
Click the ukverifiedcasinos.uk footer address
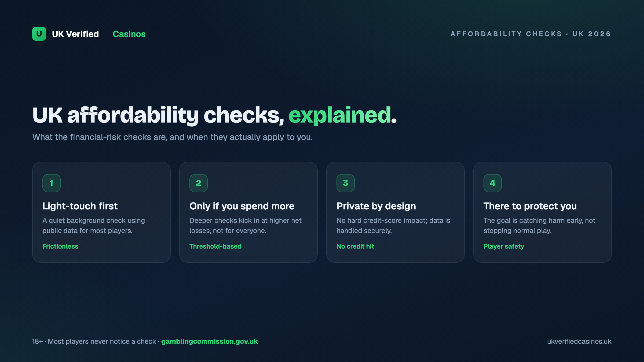pyautogui.click(x=579, y=341)
